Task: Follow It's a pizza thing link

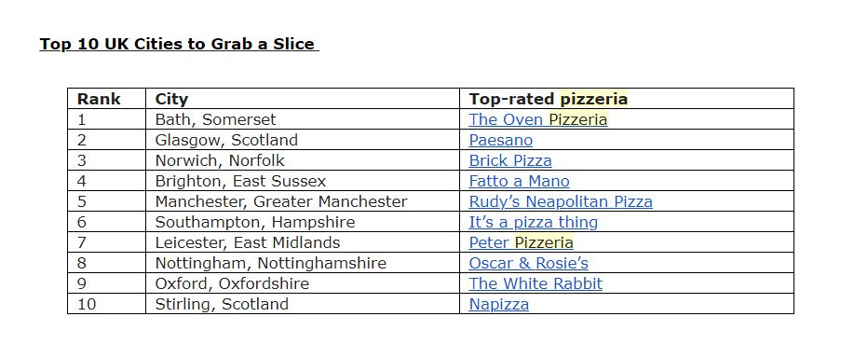Action: [533, 222]
